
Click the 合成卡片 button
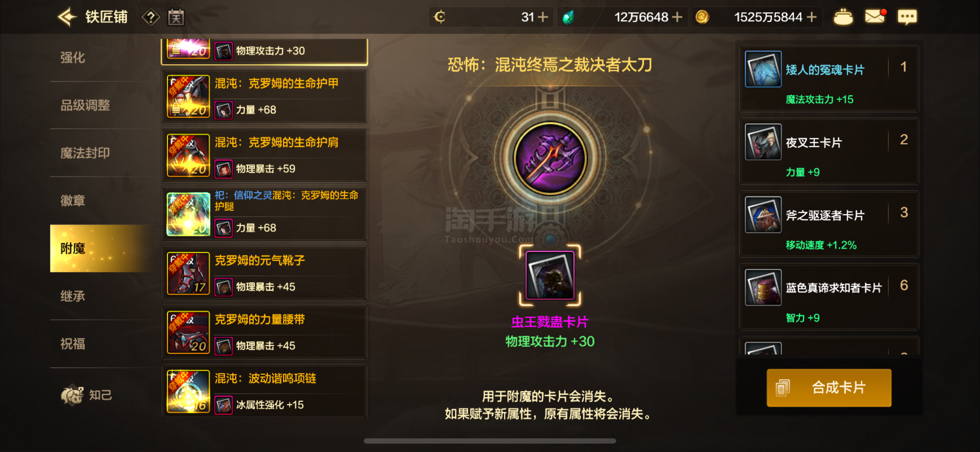[x=829, y=388]
